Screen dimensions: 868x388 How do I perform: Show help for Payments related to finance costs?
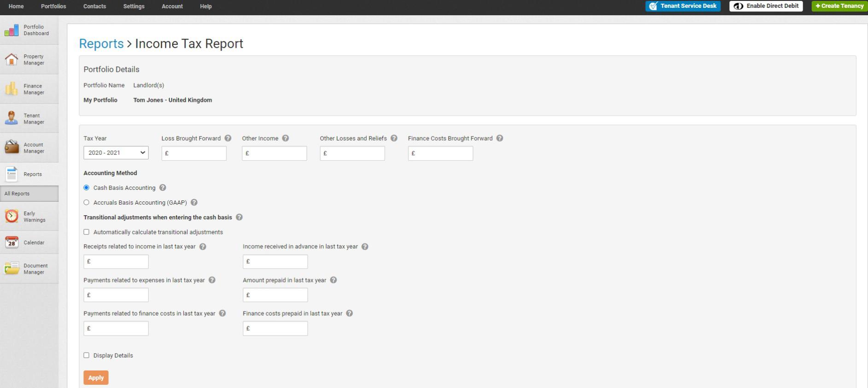point(222,313)
